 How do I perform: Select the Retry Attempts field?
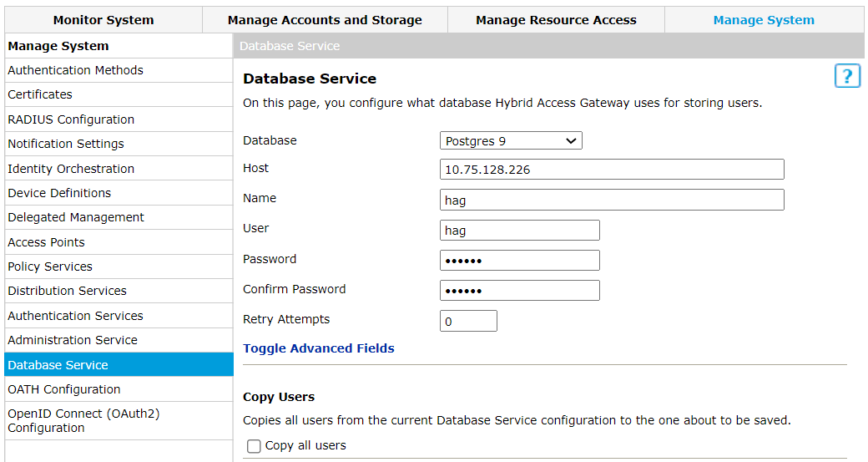468,322
